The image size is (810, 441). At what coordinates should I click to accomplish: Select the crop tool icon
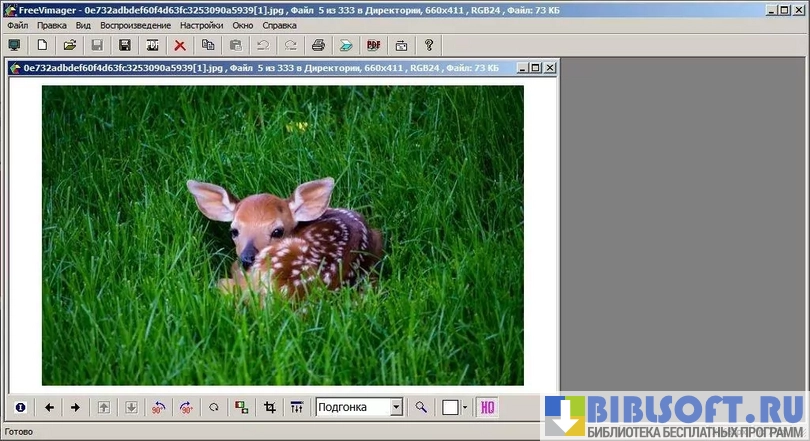coord(269,407)
